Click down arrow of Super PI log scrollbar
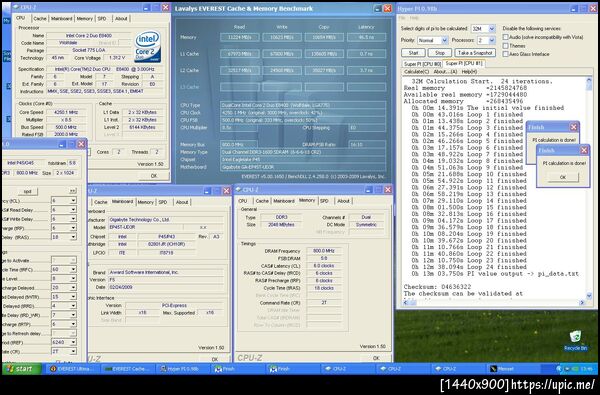This screenshot has width=600, height=395. click(x=589, y=295)
